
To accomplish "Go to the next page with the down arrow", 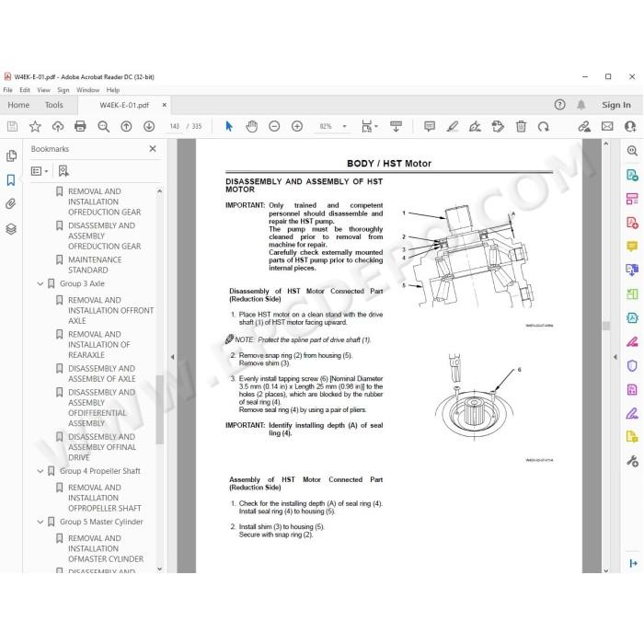I will click(149, 127).
